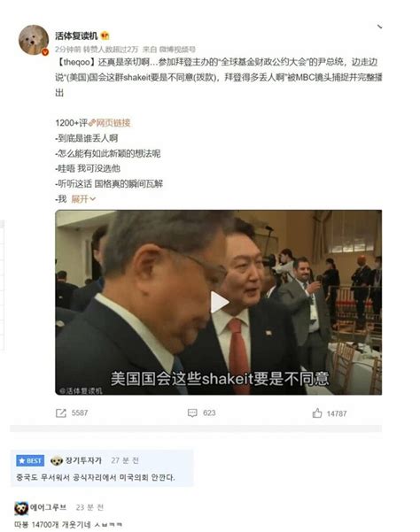The image size is (420, 532).
Task: Open commenter 에어그루브 profile name
Action: click(x=48, y=507)
